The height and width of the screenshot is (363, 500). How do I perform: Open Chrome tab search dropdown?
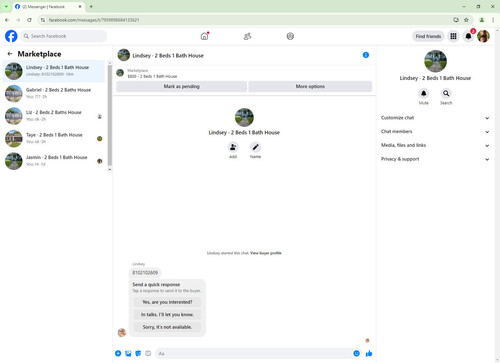6,6
